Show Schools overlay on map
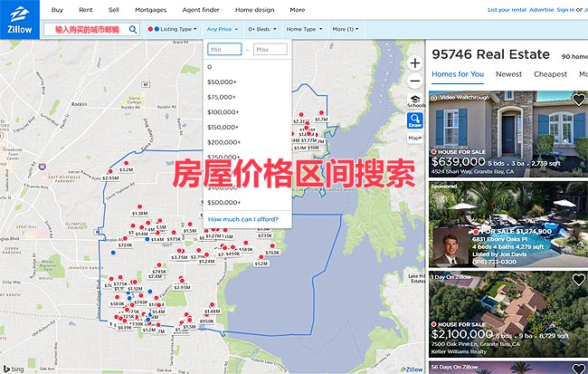This screenshot has height=374, width=588. 415,101
